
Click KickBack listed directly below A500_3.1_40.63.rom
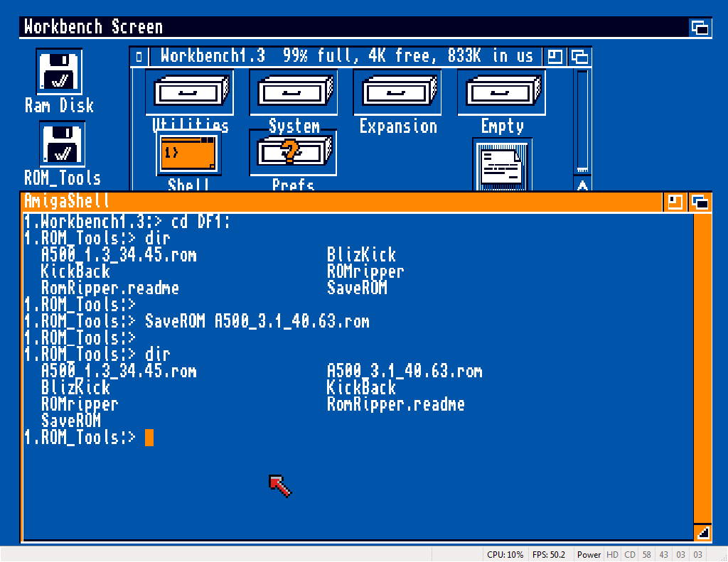coord(361,387)
